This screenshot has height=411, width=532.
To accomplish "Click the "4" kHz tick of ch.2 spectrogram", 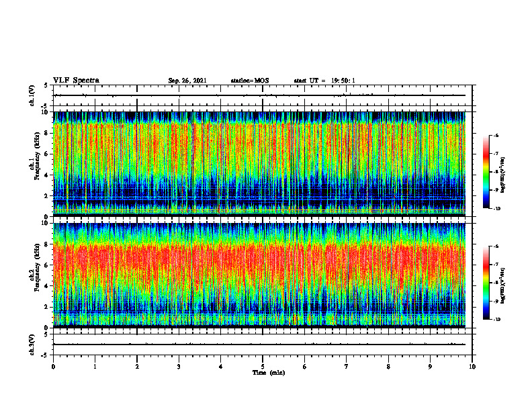I will pyautogui.click(x=47, y=286).
